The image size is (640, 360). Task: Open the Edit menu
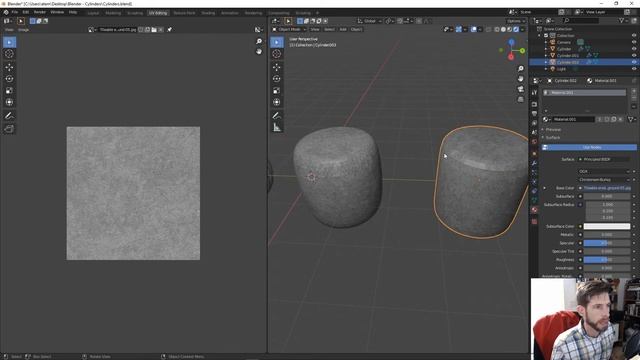(x=26, y=12)
